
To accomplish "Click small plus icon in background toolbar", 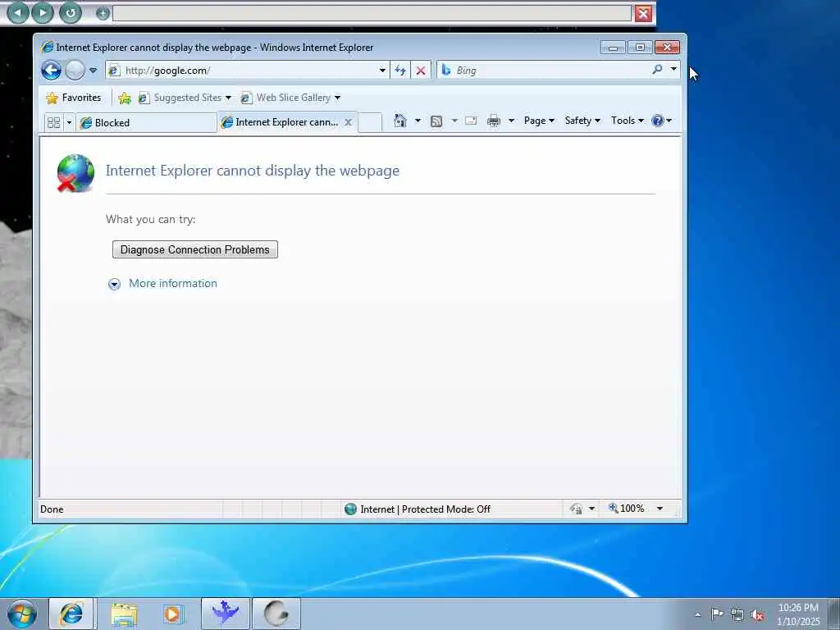I will 103,13.
